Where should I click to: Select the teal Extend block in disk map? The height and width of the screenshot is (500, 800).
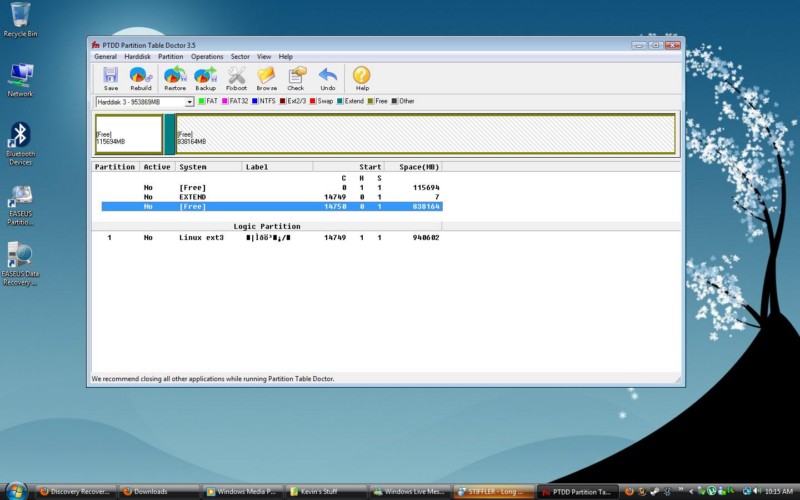coord(169,134)
